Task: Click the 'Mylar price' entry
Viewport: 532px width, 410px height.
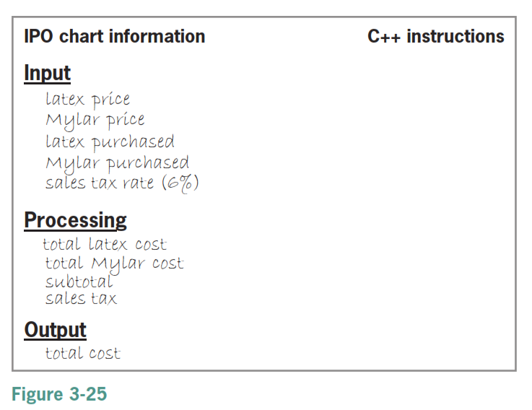Action: click(95, 120)
